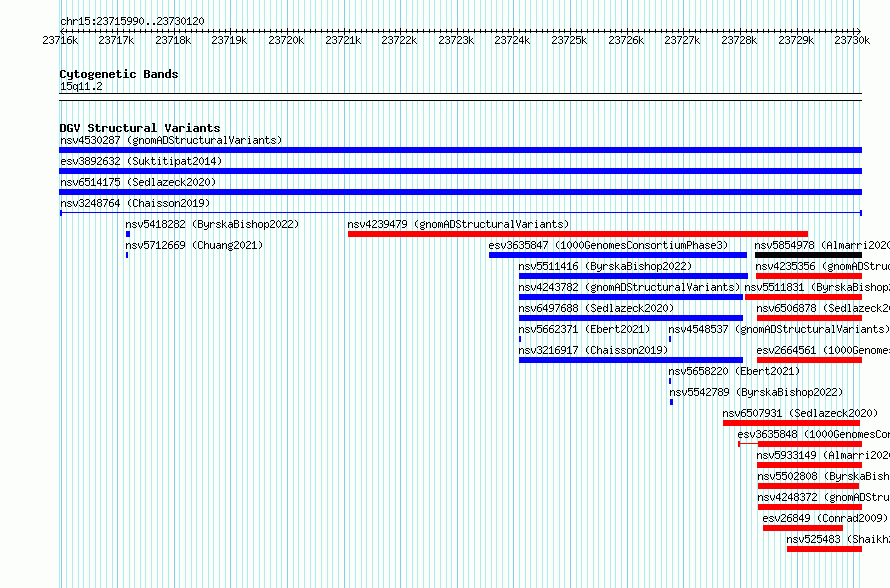Click the blue bar for esv3892632
This screenshot has width=890, height=588.
(460, 171)
